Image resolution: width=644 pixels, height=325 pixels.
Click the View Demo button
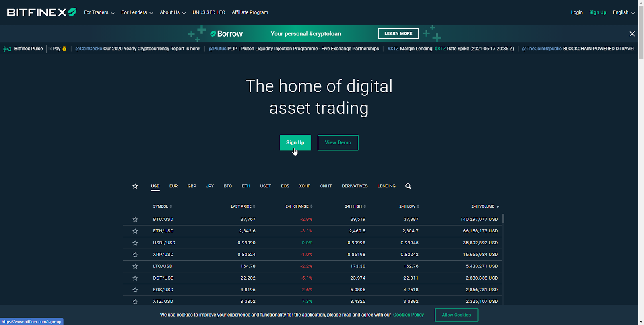pos(338,143)
